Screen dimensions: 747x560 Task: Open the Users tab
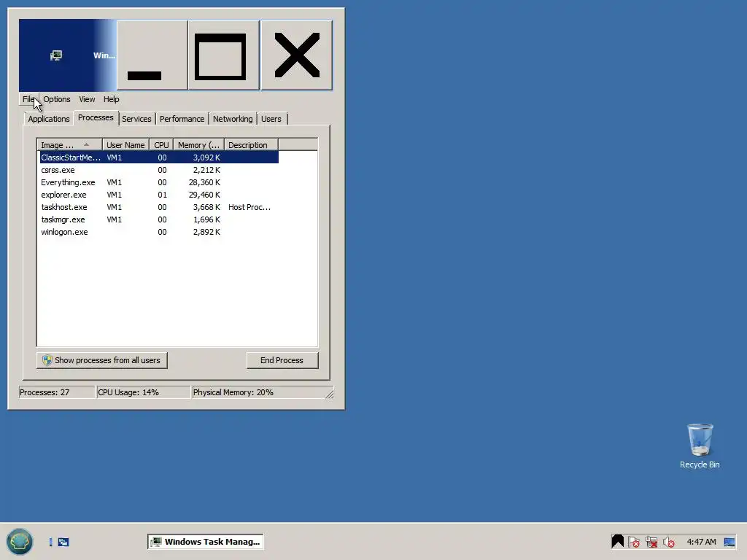pyautogui.click(x=271, y=119)
